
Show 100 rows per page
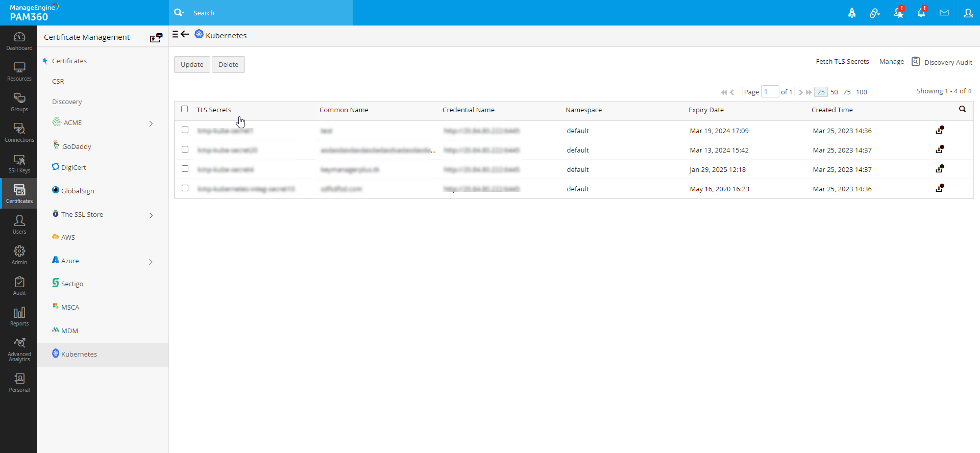point(862,92)
